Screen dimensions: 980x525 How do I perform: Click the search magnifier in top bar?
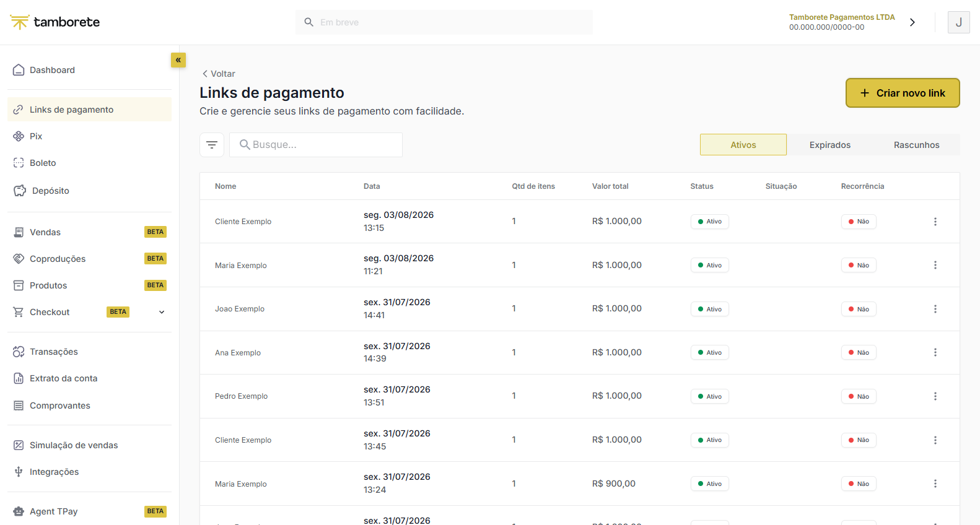pos(308,22)
